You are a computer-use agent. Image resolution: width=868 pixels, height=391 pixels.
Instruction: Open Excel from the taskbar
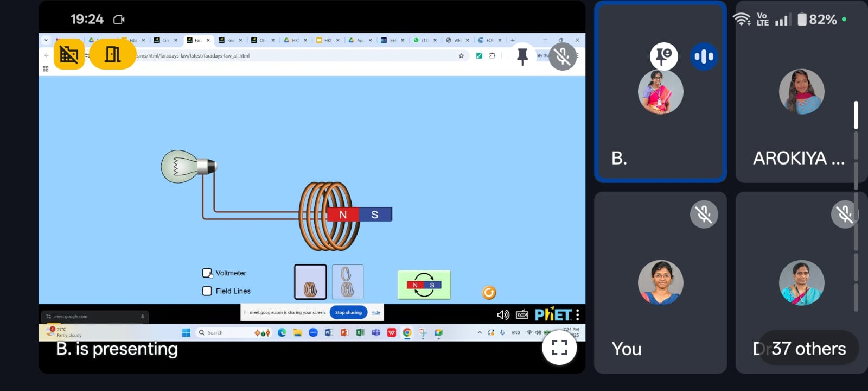point(360,332)
